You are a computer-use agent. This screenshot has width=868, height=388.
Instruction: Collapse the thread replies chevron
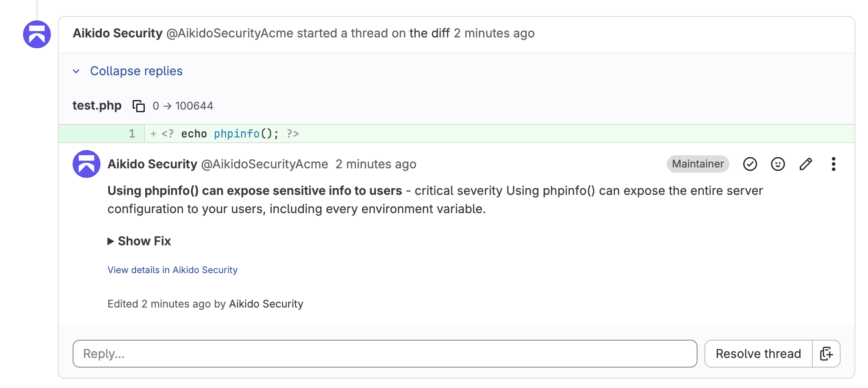(77, 71)
